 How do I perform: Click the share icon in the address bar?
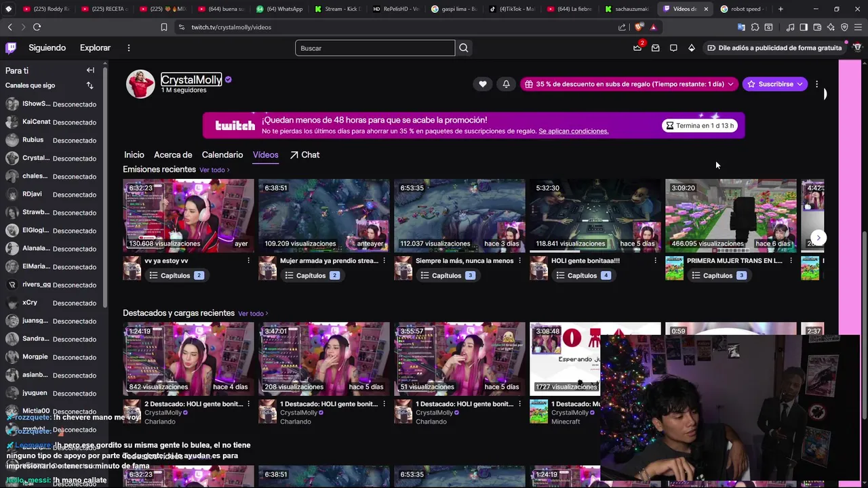622,27
